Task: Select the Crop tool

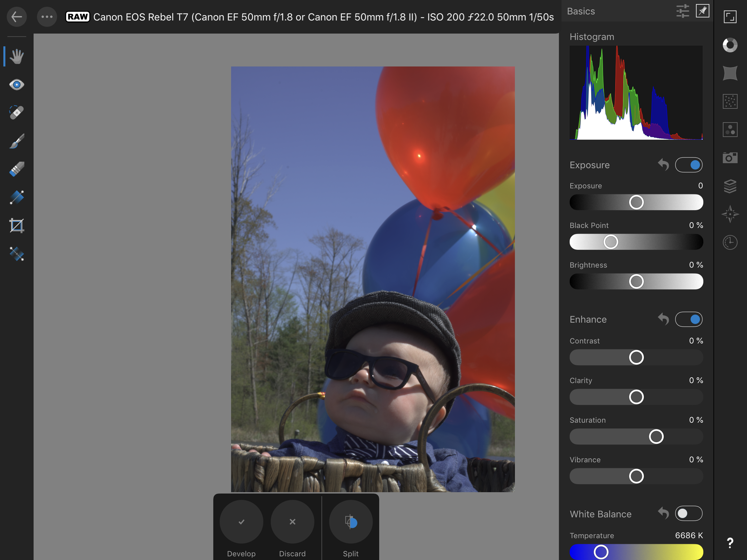Action: 16,226
